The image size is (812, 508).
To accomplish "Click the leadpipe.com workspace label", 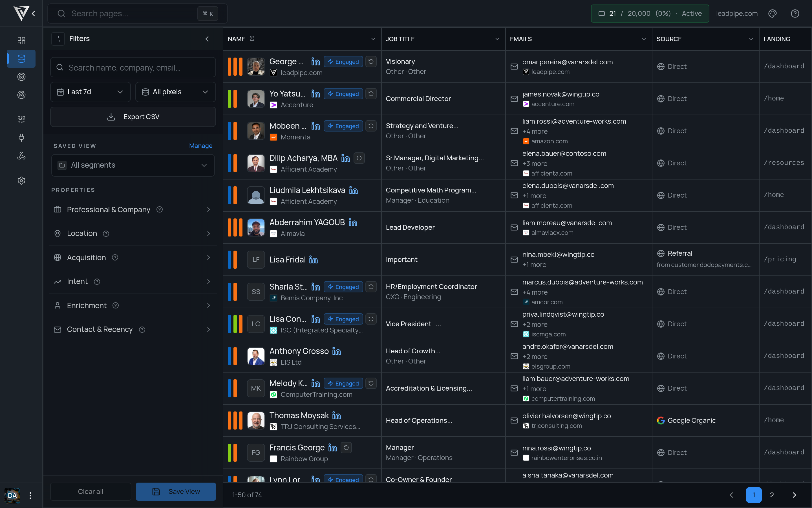I will pyautogui.click(x=736, y=14).
